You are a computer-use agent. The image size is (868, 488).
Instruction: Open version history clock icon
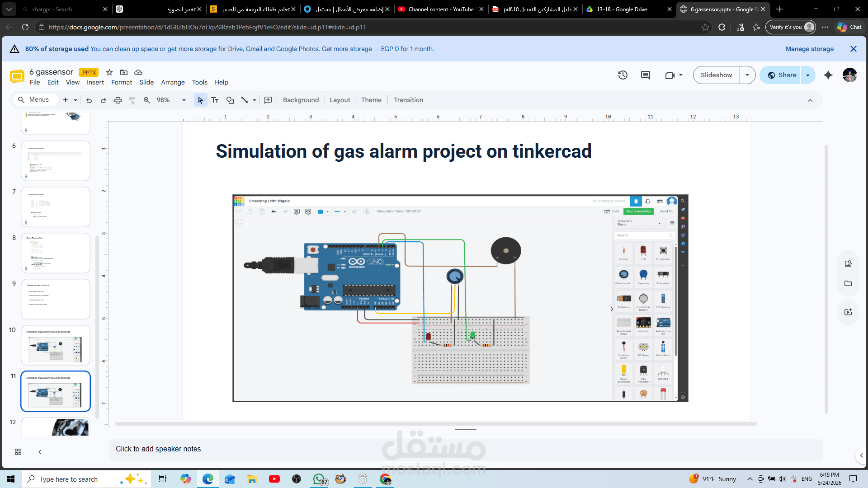tap(623, 75)
